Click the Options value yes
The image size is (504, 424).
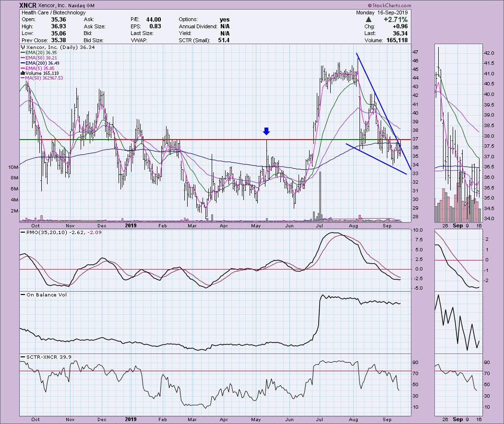click(x=225, y=20)
